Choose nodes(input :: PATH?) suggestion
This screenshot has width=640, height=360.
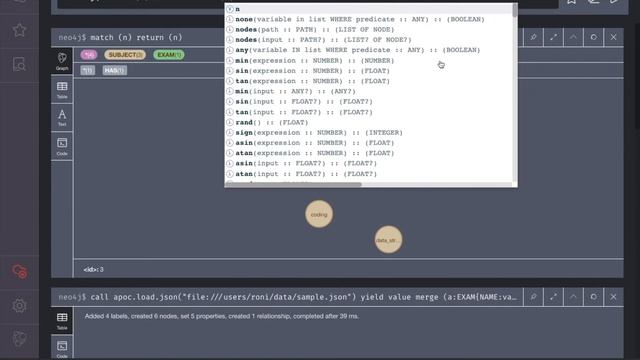pos(369,40)
